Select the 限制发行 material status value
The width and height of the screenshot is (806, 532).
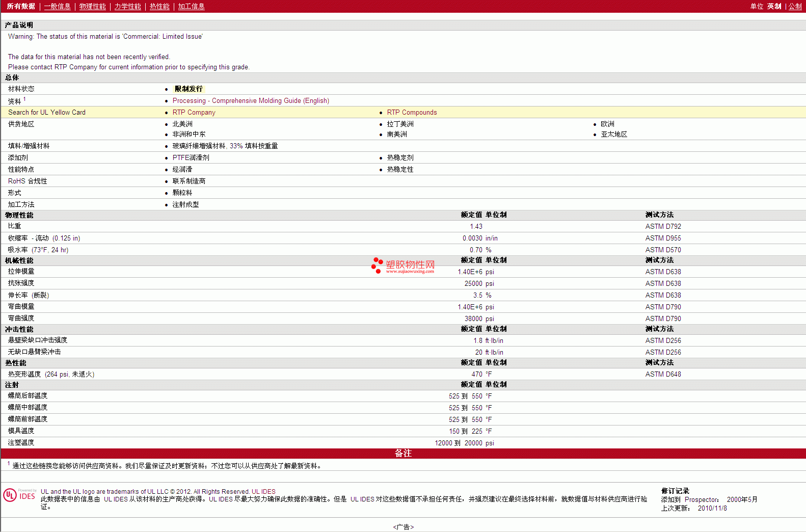(x=189, y=89)
